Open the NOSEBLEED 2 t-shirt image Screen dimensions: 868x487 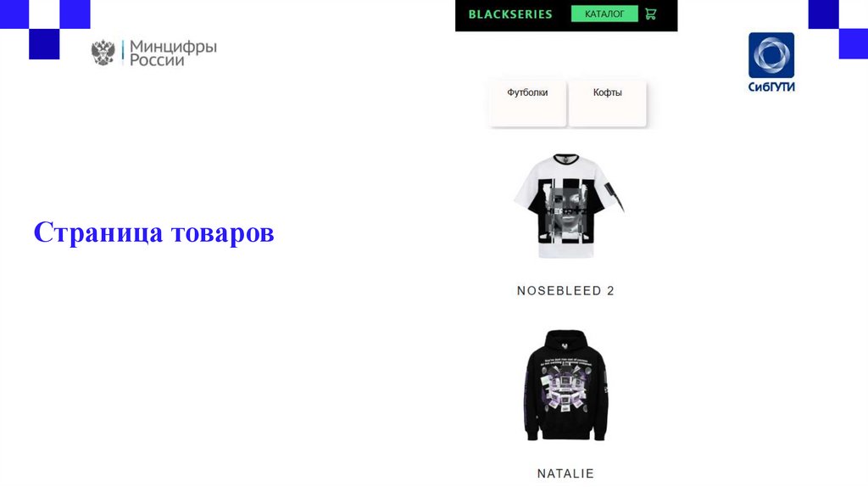[x=569, y=206]
